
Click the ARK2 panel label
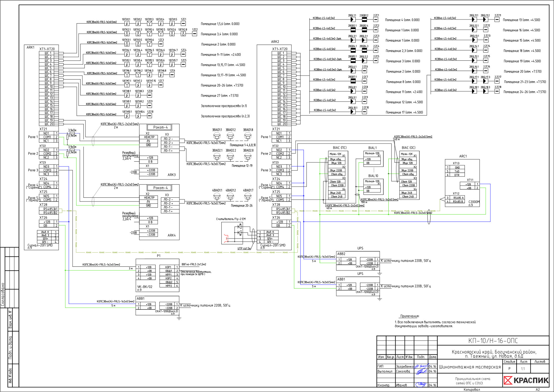[275, 42]
